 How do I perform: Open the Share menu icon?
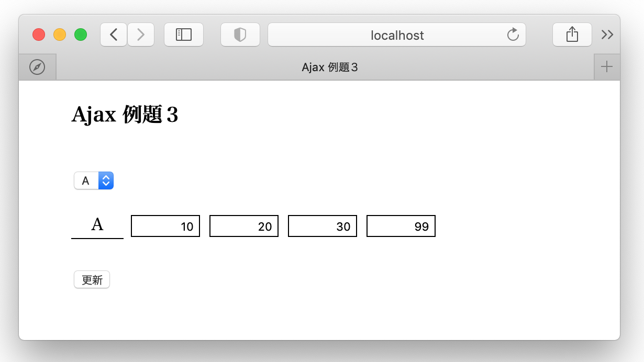[572, 35]
